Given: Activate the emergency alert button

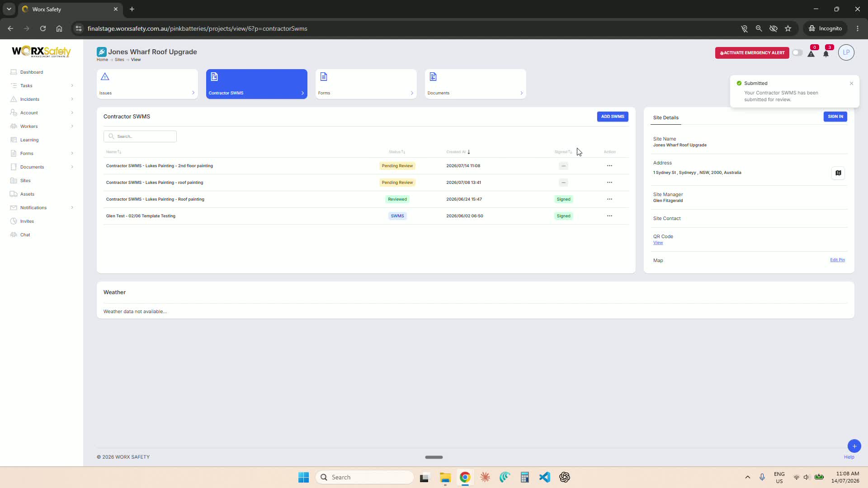Looking at the screenshot, I should 752,53.
